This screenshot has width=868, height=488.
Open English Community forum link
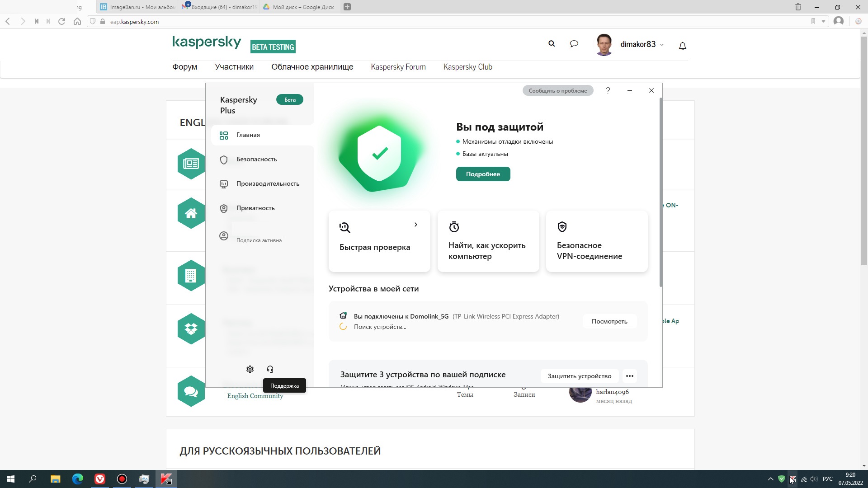(255, 396)
